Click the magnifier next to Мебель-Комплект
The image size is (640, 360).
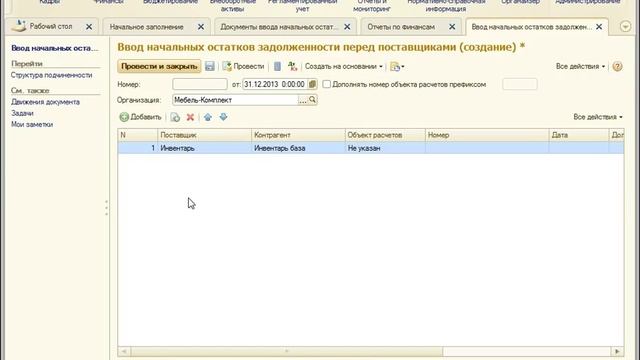pos(312,100)
